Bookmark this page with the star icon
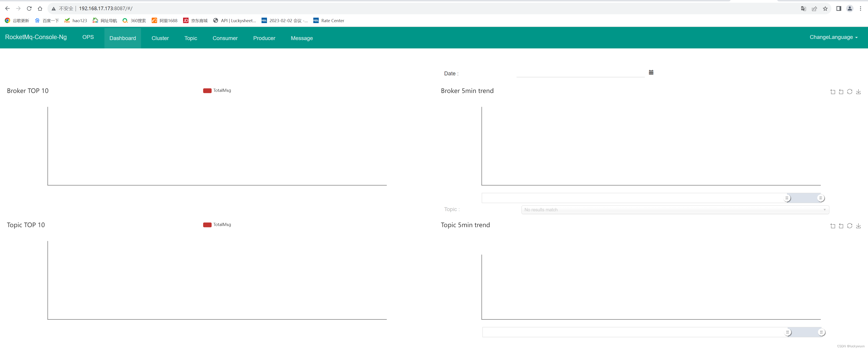This screenshot has width=868, height=350. tap(825, 8)
